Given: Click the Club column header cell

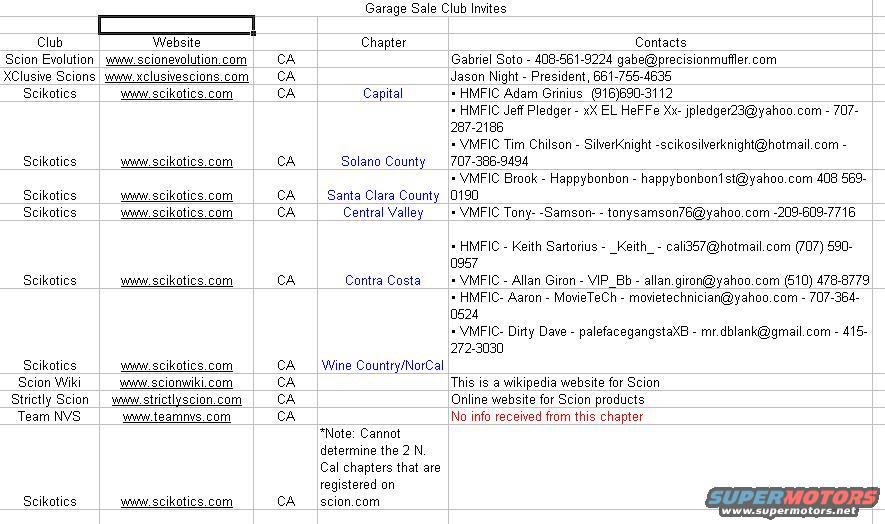Looking at the screenshot, I should (x=50, y=43).
